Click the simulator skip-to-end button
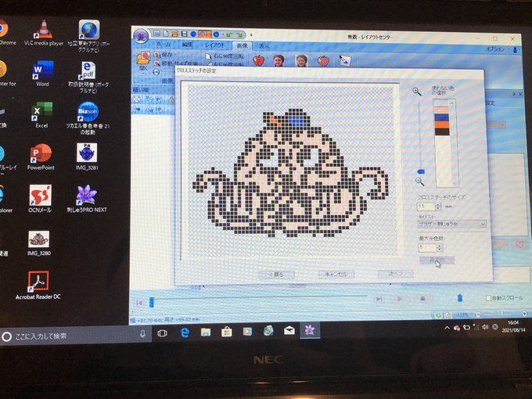Viewport: 532px width, 399px height. pyautogui.click(x=379, y=299)
